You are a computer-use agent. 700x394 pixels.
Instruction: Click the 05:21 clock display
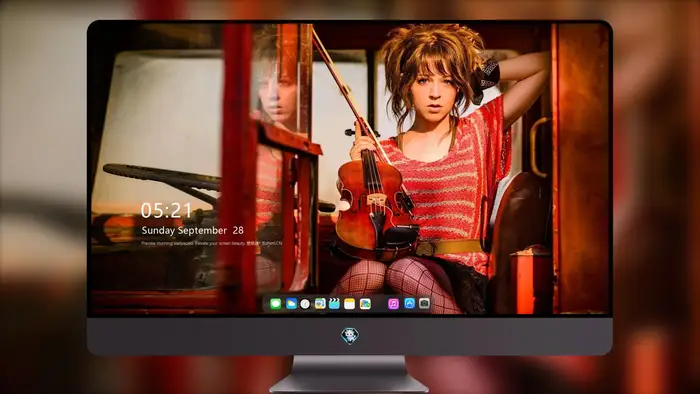click(x=166, y=211)
